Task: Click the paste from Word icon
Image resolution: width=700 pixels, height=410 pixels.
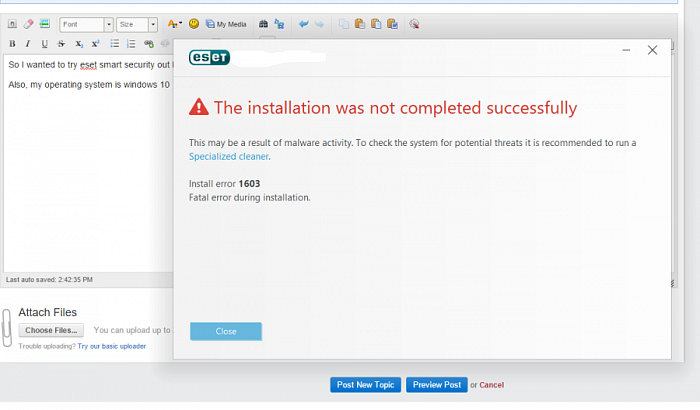Action: [392, 24]
